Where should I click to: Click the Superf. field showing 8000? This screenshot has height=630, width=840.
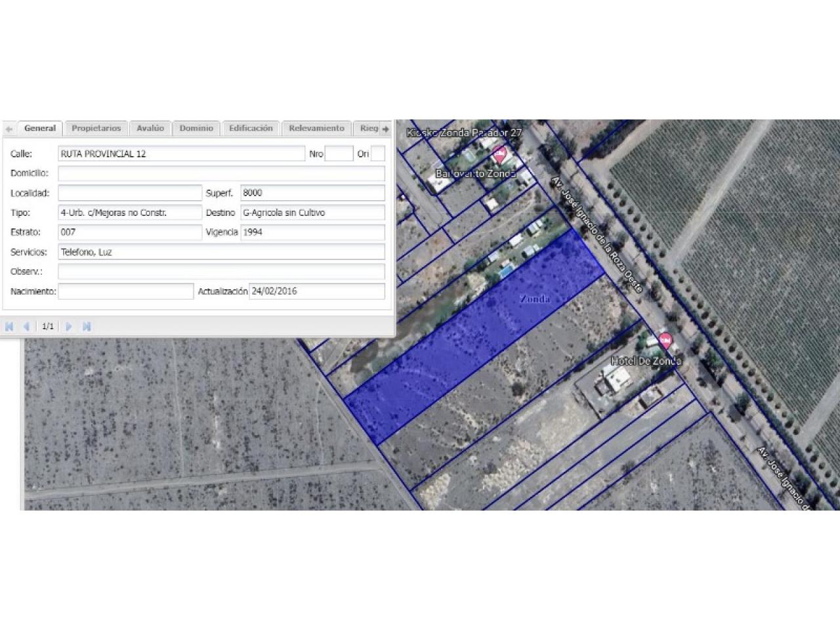click(x=313, y=193)
